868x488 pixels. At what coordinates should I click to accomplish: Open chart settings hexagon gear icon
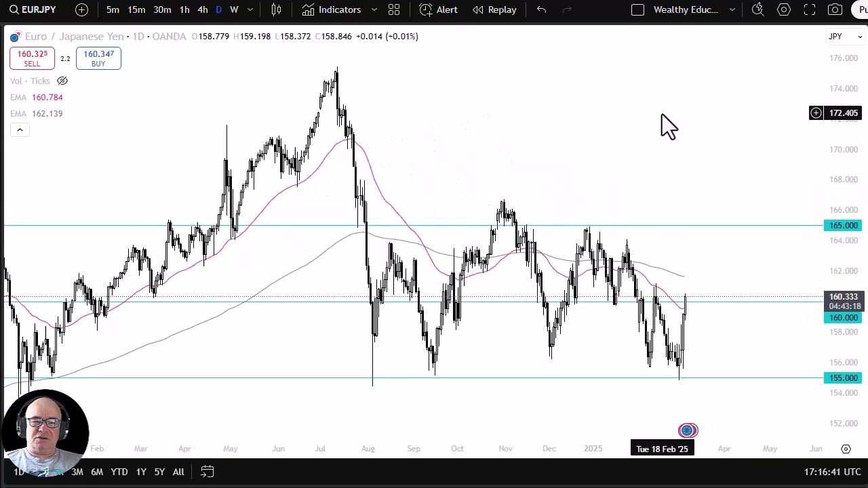click(784, 9)
